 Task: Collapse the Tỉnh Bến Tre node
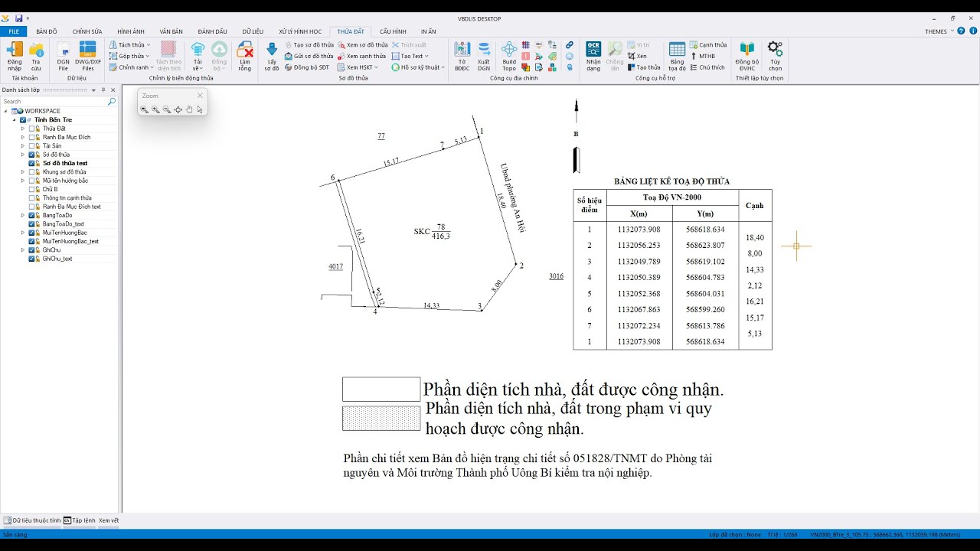pos(14,120)
